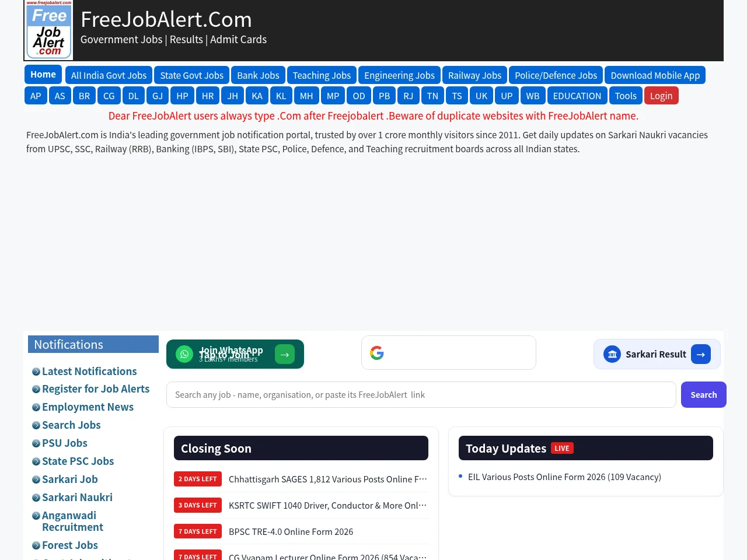Select the TS state button
Viewport: 747px width, 560px height.
pyautogui.click(x=457, y=96)
